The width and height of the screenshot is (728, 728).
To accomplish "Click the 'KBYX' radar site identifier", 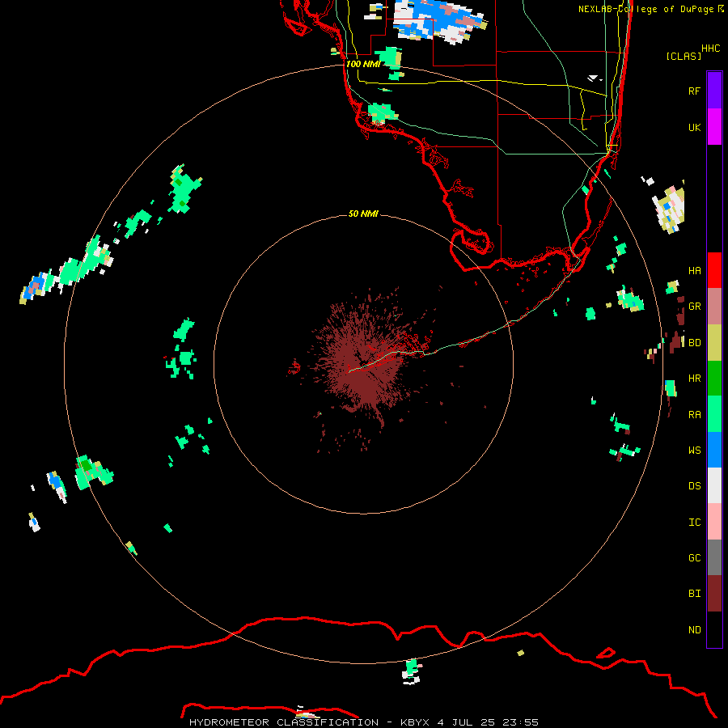I will [415, 722].
